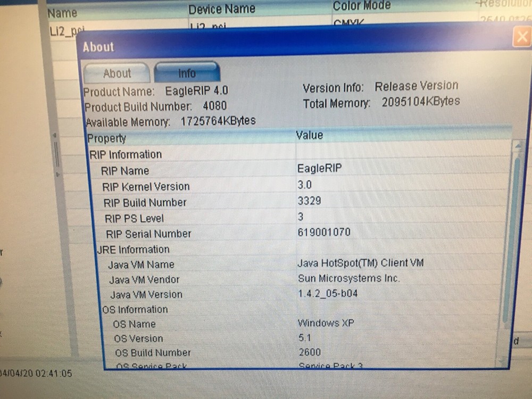Select the About tab
Screen dimensions: 532x399
point(116,73)
